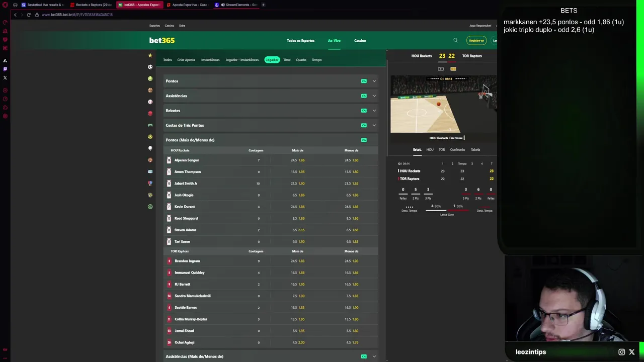
Task: Open new browser tab plus button
Action: pyautogui.click(x=263, y=5)
